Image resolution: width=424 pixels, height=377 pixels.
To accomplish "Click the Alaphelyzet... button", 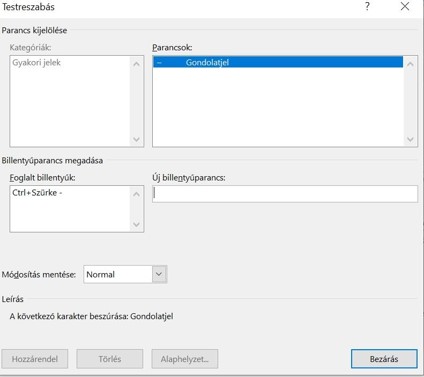I will point(185,359).
